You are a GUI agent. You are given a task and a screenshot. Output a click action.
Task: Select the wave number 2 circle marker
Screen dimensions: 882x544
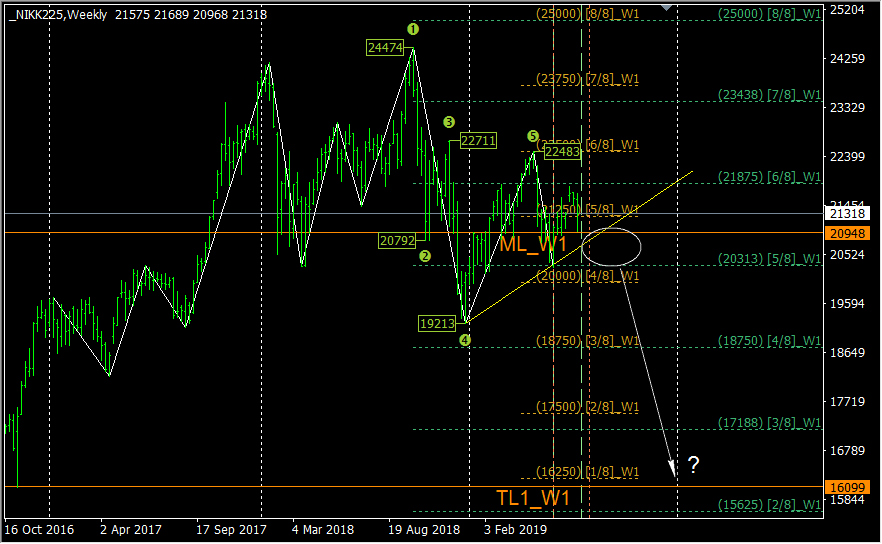[425, 256]
